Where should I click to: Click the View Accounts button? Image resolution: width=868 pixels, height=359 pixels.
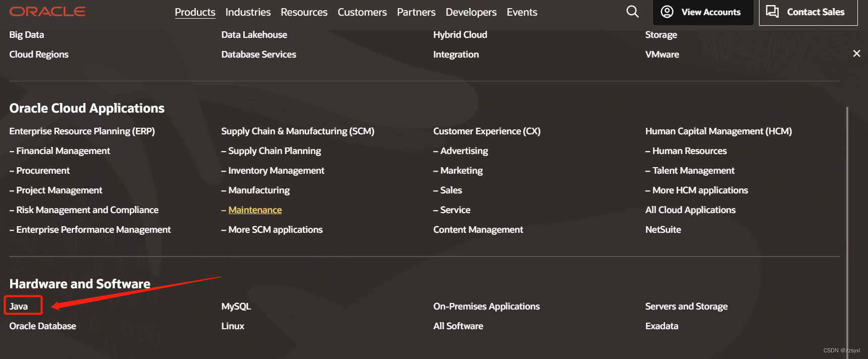point(702,12)
